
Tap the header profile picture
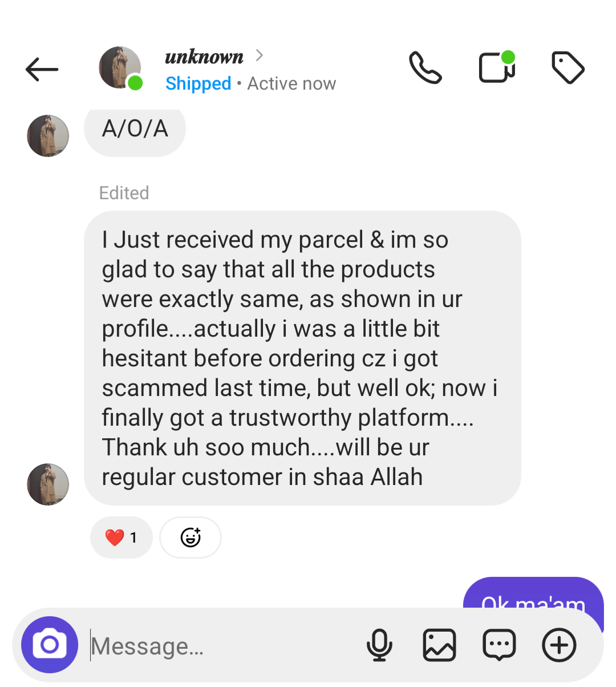point(120,68)
